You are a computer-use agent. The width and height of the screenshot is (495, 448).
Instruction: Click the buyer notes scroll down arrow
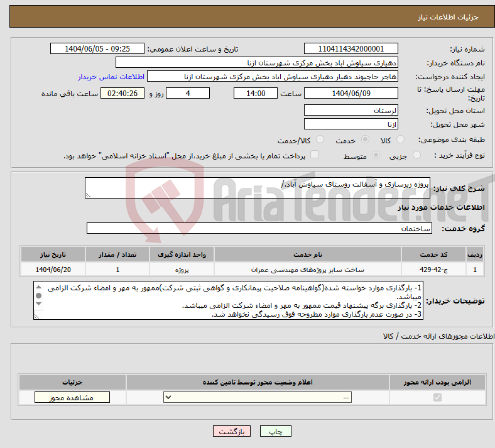point(38,303)
